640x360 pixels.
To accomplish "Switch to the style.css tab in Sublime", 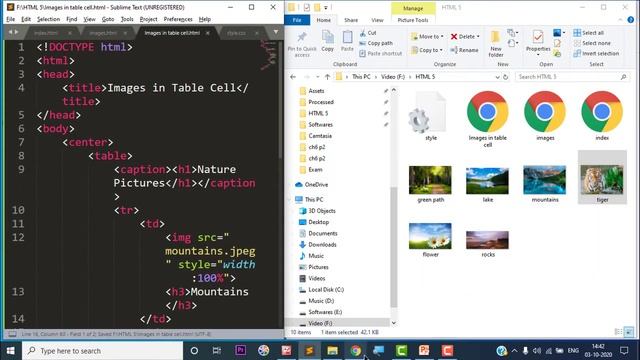I will 236,33.
